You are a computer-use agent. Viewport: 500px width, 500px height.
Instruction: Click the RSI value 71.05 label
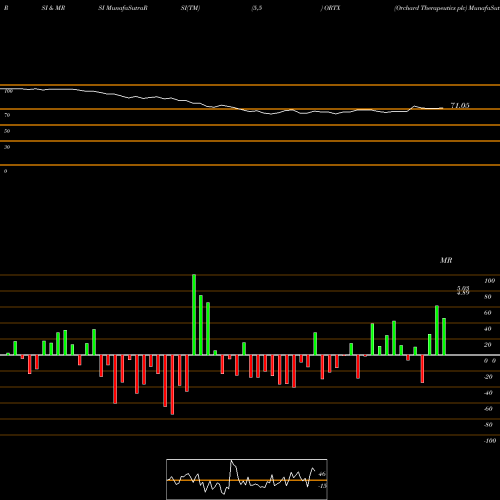460,106
